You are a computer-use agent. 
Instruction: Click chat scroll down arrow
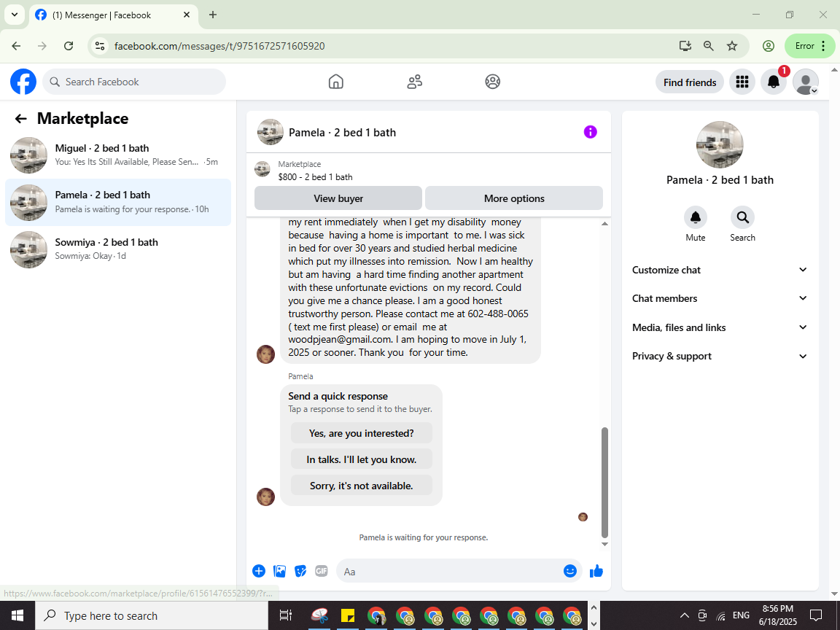click(x=604, y=544)
